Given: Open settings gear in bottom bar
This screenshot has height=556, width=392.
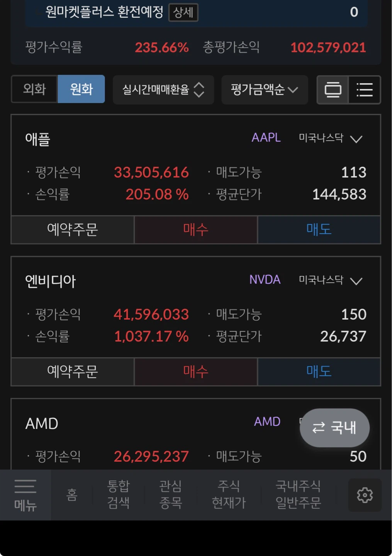Looking at the screenshot, I should (x=365, y=495).
